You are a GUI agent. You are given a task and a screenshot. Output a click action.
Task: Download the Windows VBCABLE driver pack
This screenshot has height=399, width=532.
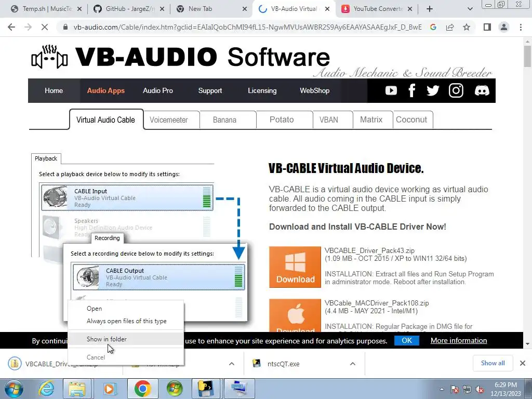(295, 267)
